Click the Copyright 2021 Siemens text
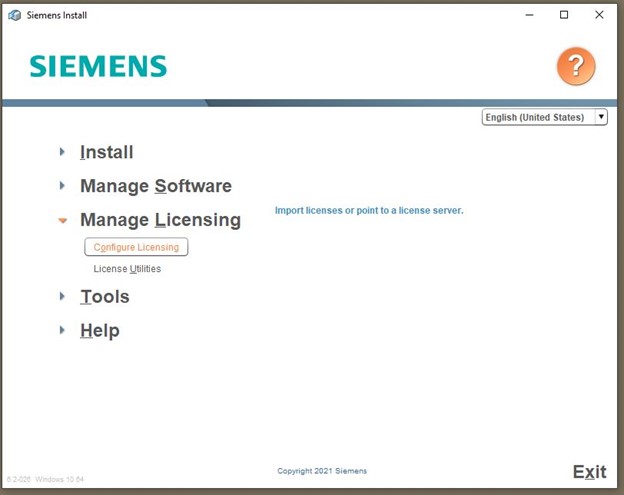The height and width of the screenshot is (495, 624). (x=322, y=471)
